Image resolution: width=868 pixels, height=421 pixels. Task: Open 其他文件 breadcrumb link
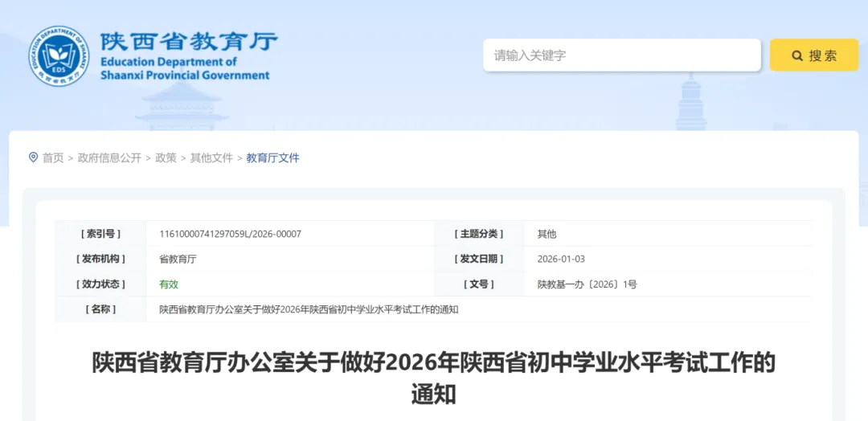click(x=211, y=158)
